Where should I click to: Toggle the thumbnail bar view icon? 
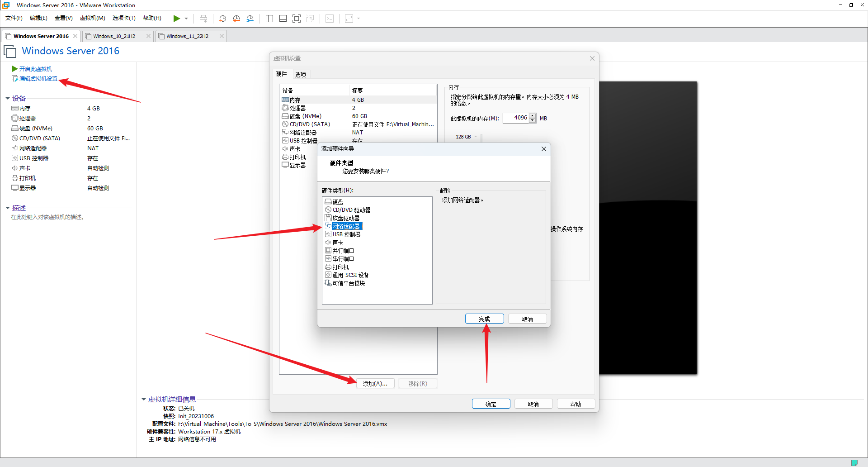(x=283, y=19)
